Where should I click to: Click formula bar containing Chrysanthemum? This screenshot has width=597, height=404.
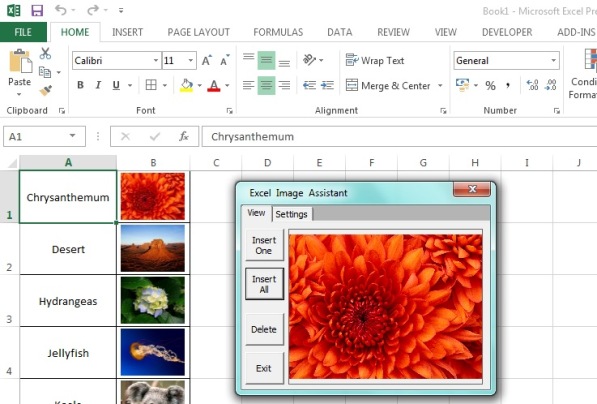pos(399,136)
